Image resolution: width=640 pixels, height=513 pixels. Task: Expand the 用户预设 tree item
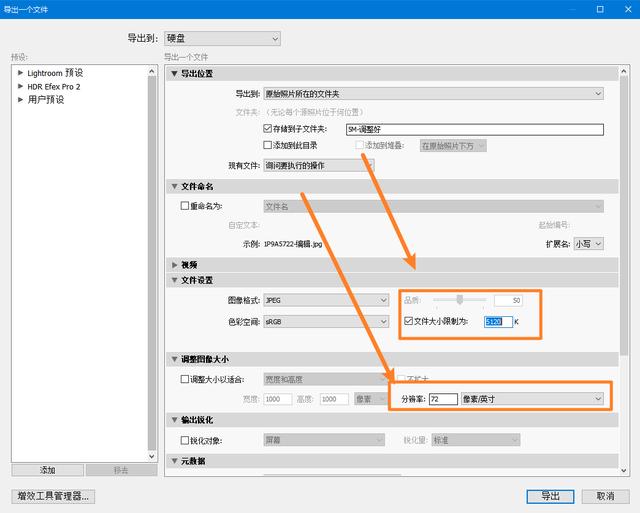click(x=20, y=99)
